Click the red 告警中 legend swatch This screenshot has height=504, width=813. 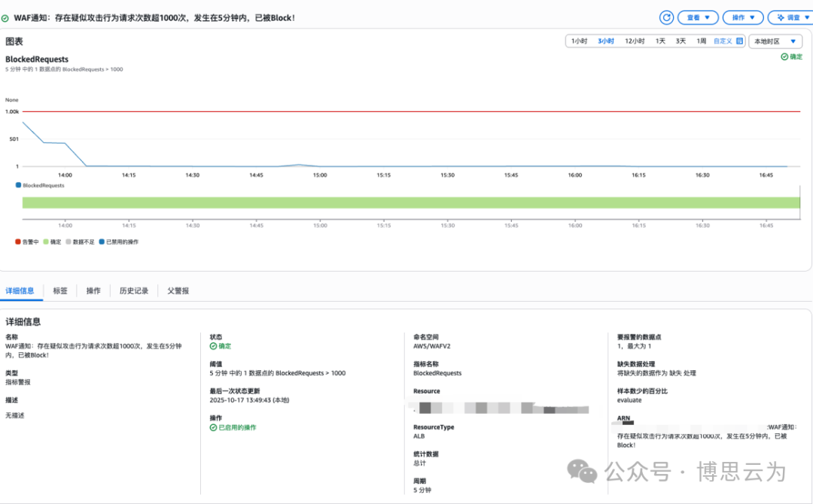click(18, 241)
